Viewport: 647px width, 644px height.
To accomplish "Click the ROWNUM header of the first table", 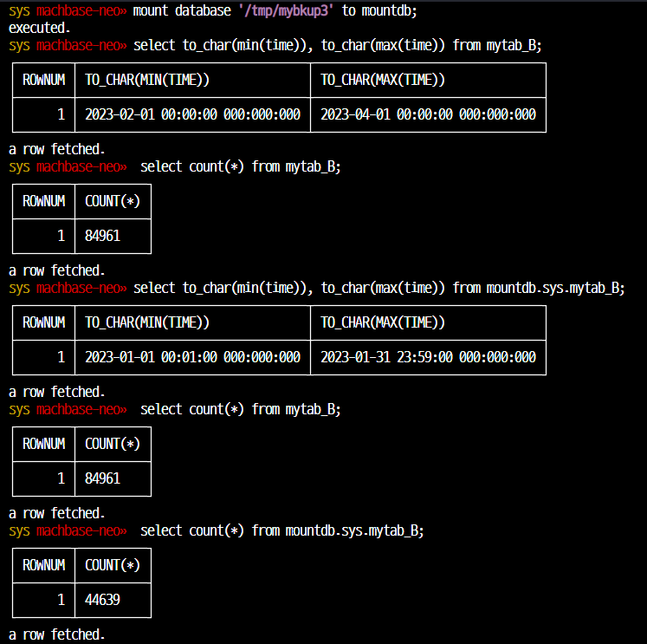I will [x=43, y=80].
